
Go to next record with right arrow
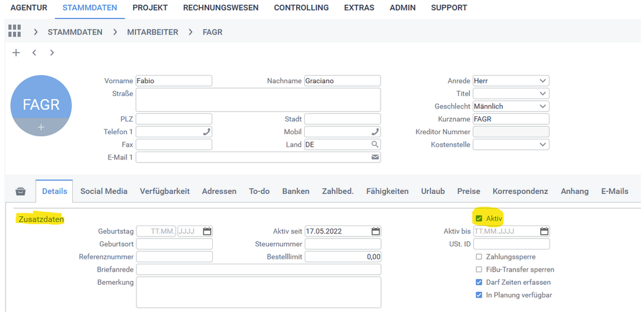pyautogui.click(x=52, y=53)
